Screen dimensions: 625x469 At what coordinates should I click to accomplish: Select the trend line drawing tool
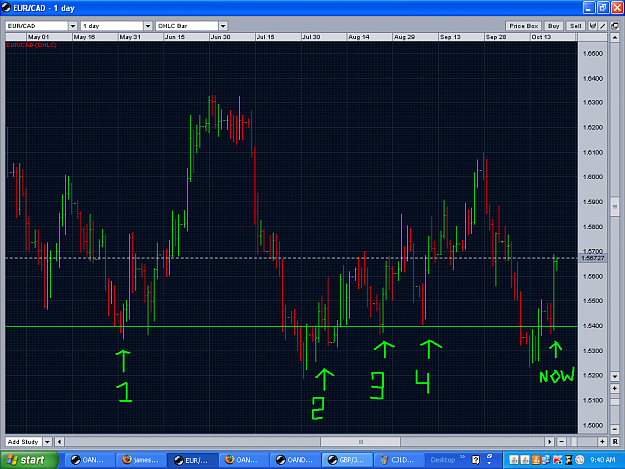tap(603, 26)
